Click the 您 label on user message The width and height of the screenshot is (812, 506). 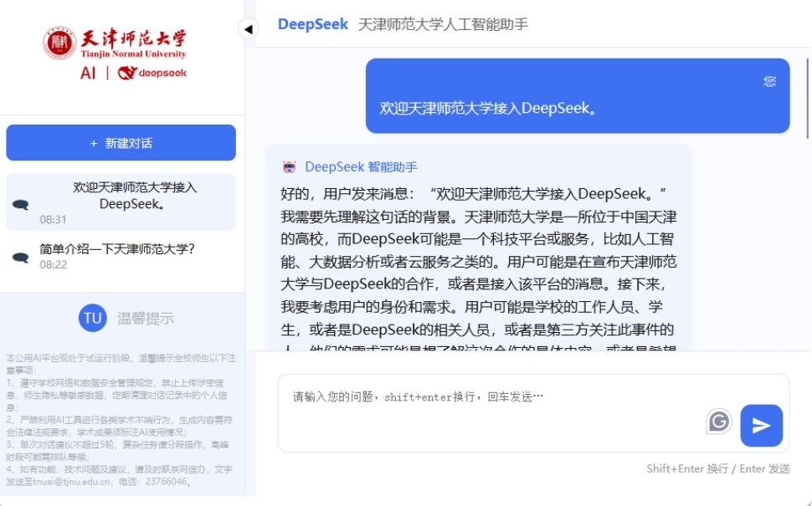769,81
